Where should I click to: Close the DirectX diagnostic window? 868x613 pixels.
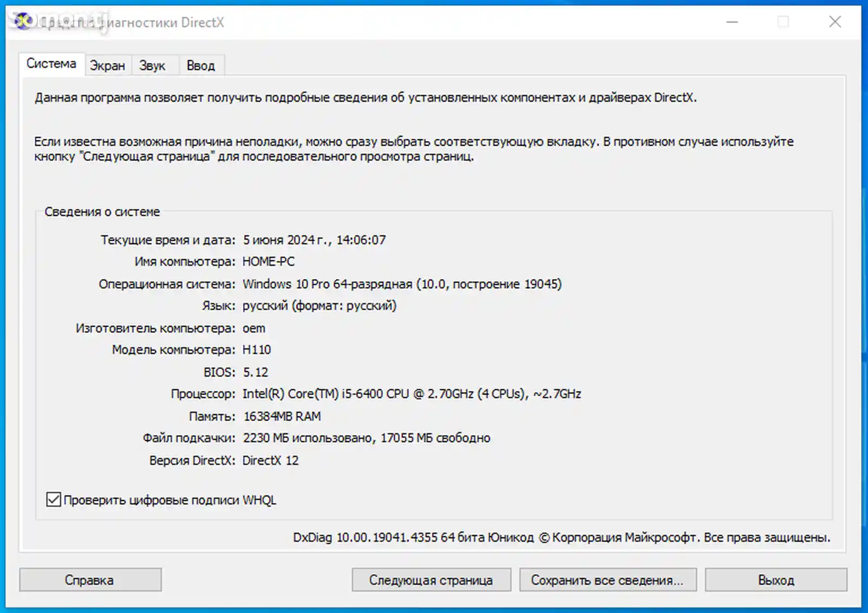point(835,22)
